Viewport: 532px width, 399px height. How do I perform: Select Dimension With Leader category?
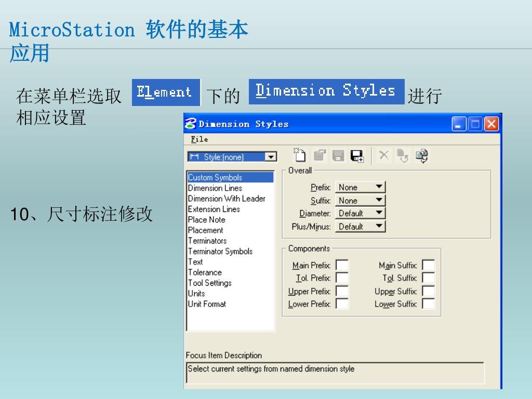point(230,198)
